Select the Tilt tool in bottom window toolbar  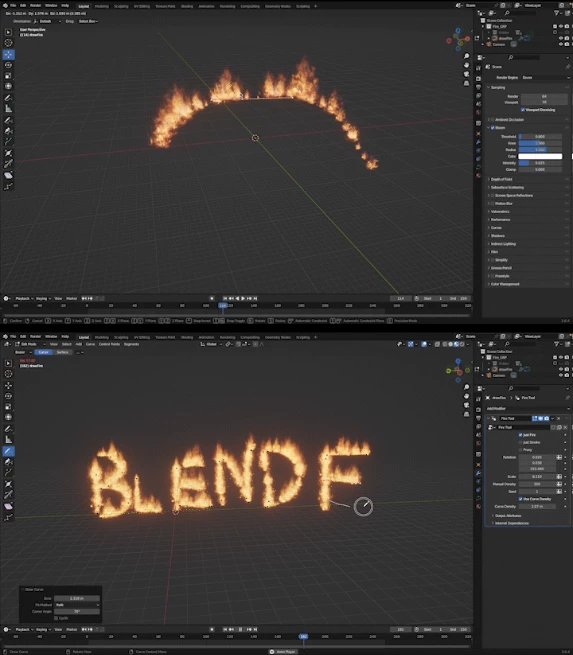(8, 495)
